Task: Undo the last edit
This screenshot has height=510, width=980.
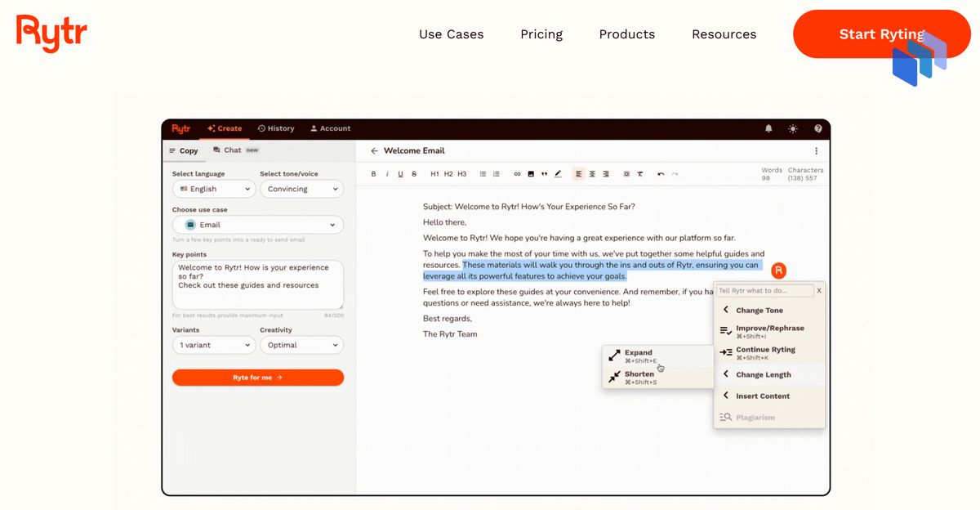Action: coord(661,174)
